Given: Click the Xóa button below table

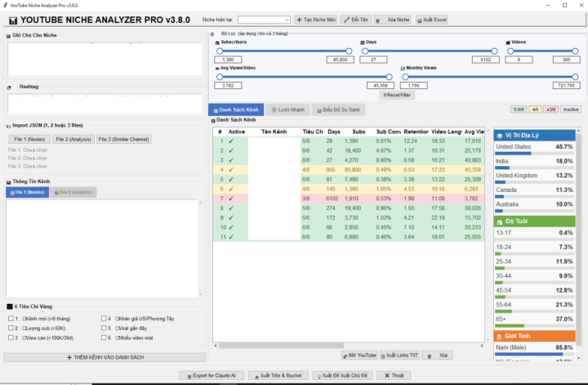Looking at the screenshot, I should click(437, 356).
